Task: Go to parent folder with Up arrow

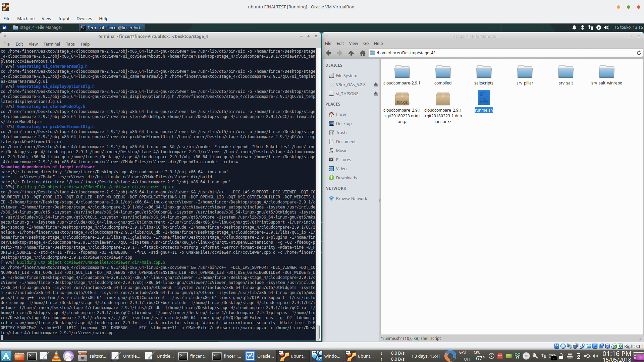Action: click(351, 53)
